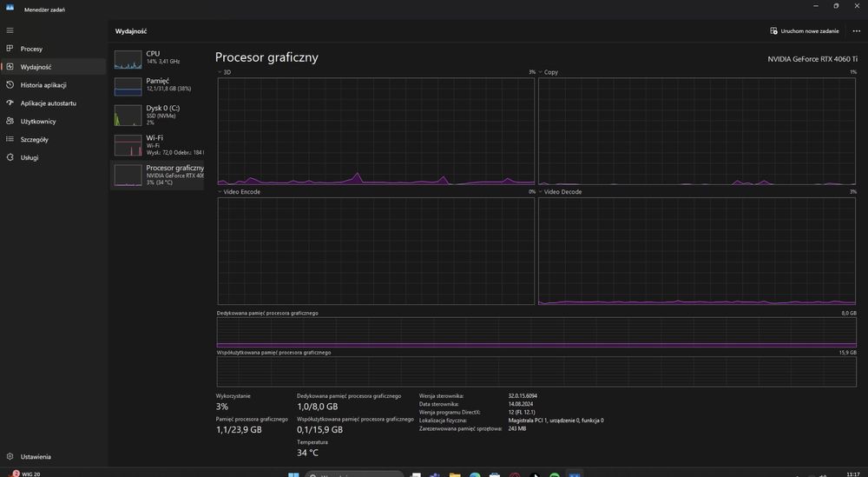Open the Windows Start menu
Viewport: 868px width, 477px height.
(293, 474)
